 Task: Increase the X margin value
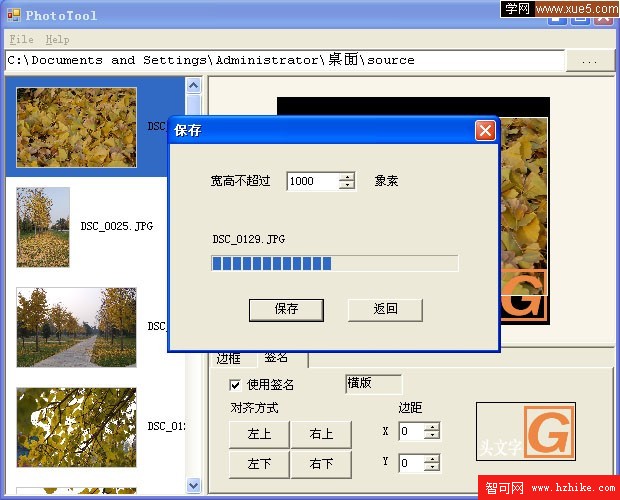(x=432, y=427)
